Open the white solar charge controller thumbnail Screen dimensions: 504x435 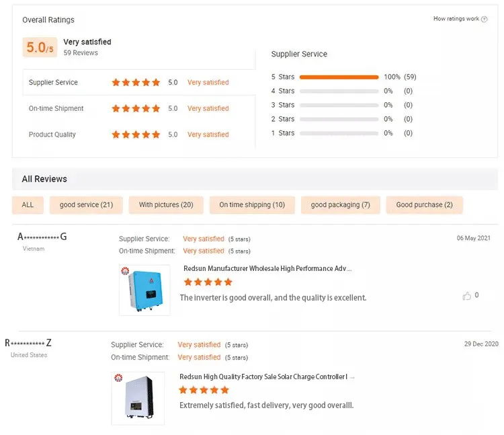[137, 397]
